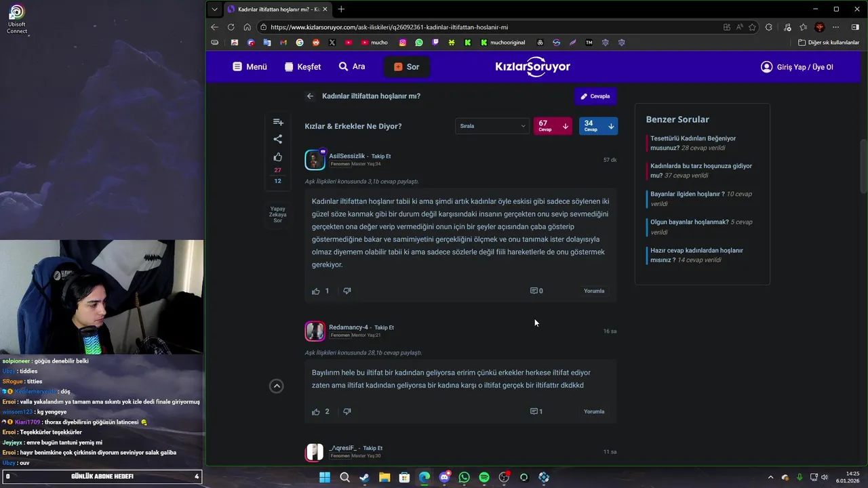Screen dimensions: 868x488
Task: Open the muchooriginal bookmark
Action: (x=502, y=42)
